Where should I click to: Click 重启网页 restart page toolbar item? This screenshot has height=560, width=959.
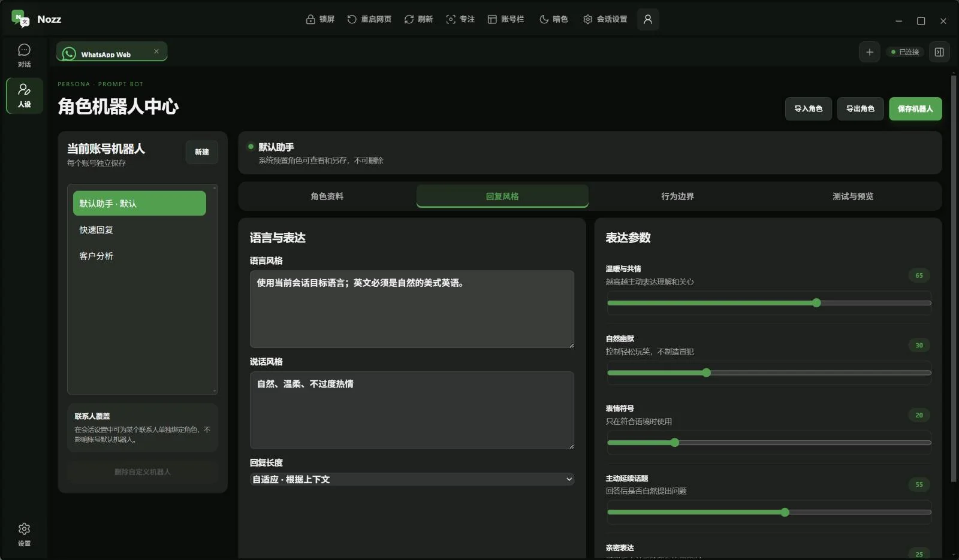point(369,19)
